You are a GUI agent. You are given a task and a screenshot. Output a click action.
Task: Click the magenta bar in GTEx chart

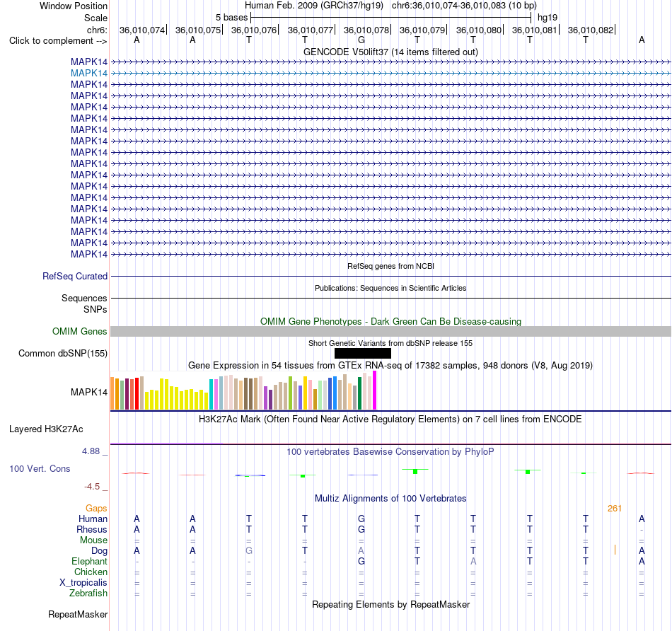[x=375, y=390]
